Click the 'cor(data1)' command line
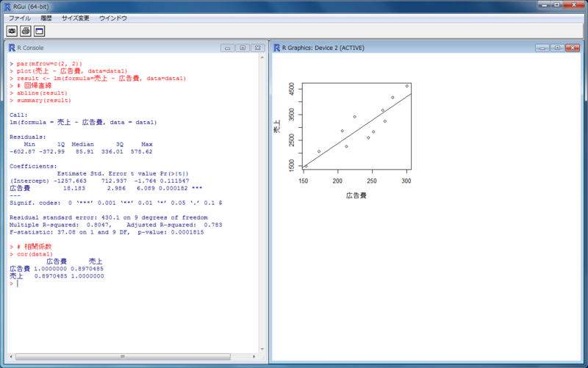 [31, 254]
